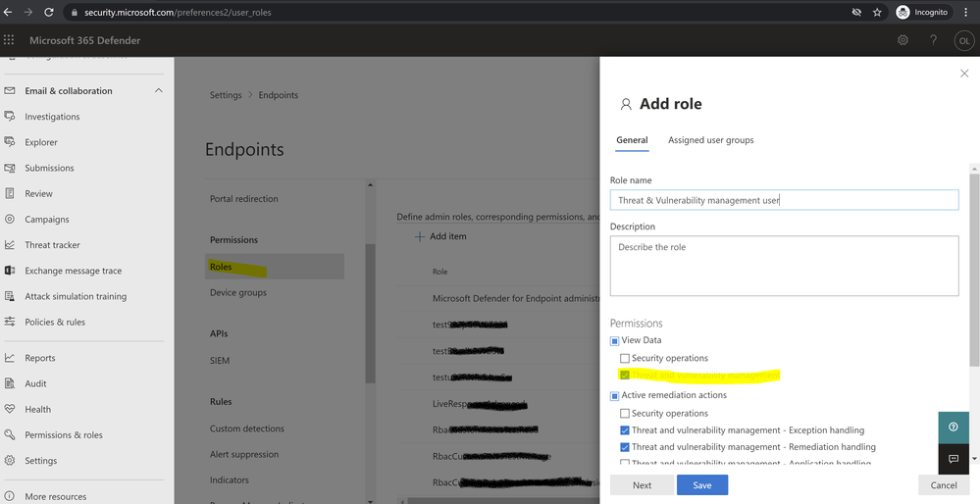Open SIEM under APIs
This screenshot has height=504, width=980.
220,361
